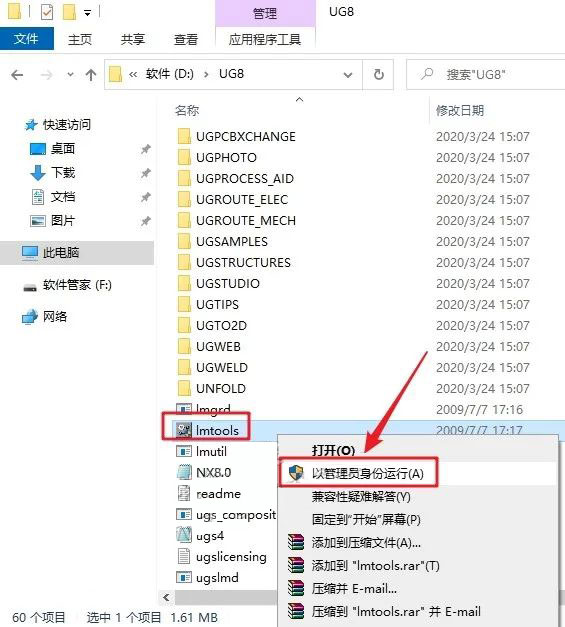Click the search UG8 box
Viewport: 565px width, 627px height.
click(486, 74)
